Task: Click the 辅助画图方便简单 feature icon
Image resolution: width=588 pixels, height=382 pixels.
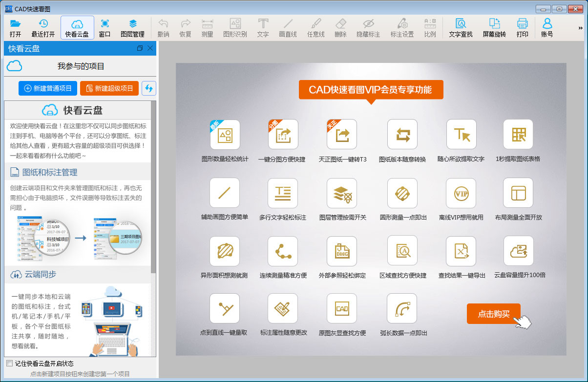Action: coord(225,193)
